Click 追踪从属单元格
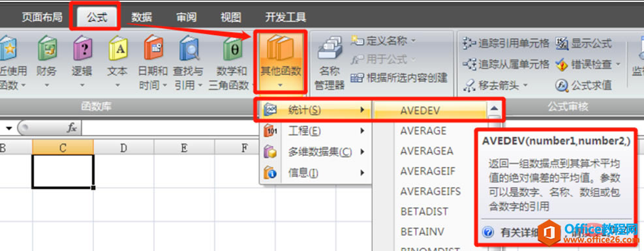 pyautogui.click(x=506, y=64)
